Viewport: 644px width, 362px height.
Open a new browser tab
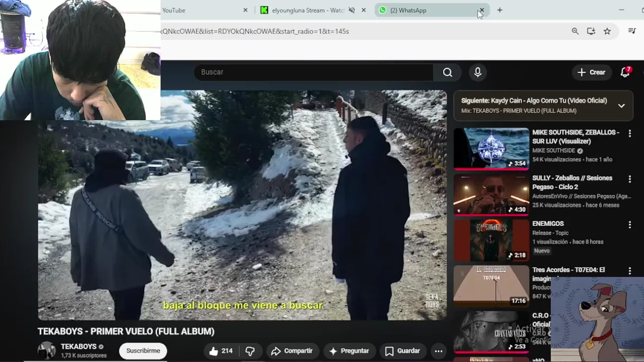pos(500,10)
